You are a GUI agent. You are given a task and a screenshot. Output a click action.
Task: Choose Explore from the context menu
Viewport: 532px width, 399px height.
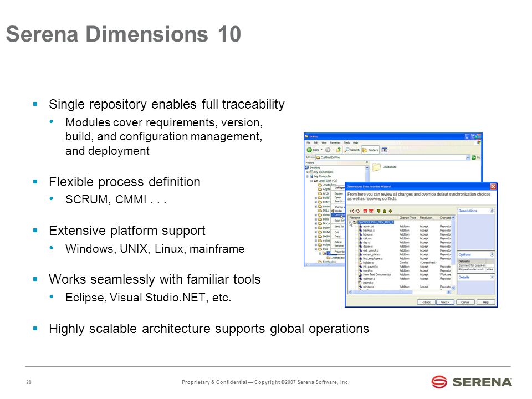[339, 193]
